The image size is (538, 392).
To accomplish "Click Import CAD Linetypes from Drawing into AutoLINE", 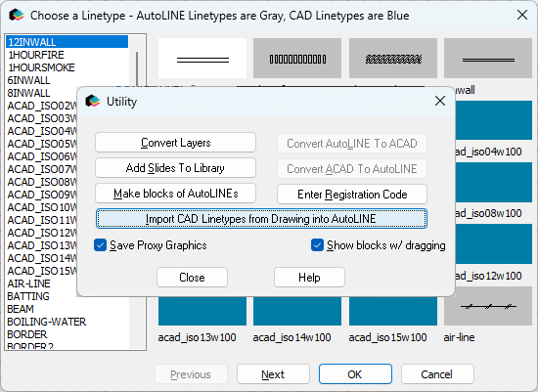I will pos(261,218).
